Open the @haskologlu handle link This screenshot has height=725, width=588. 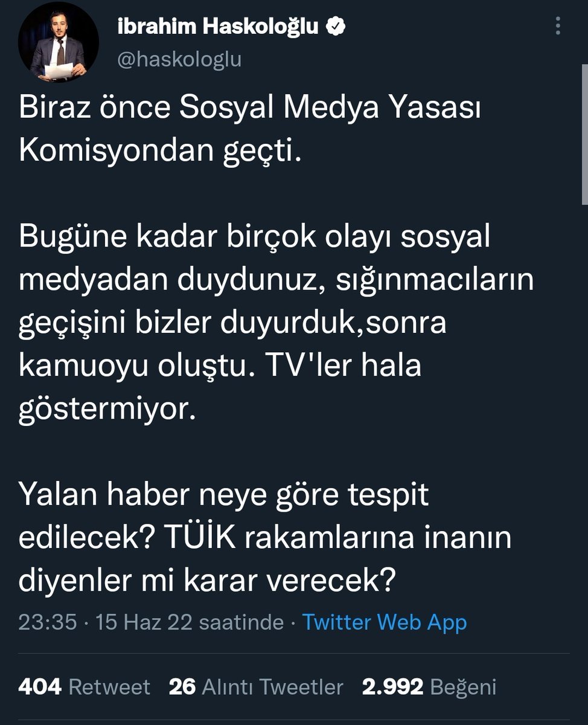point(178,59)
